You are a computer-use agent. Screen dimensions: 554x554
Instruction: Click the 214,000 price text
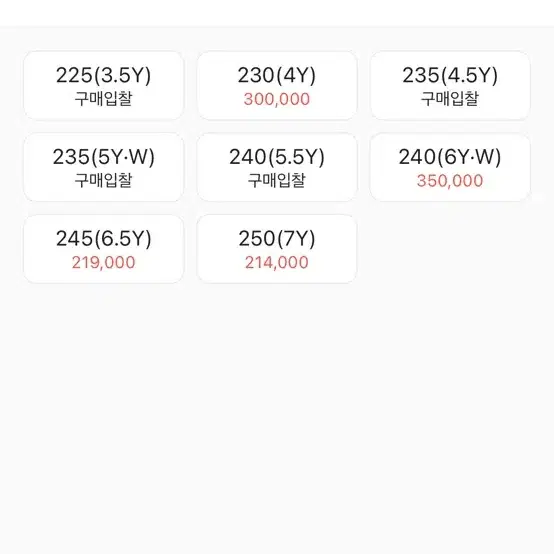277,263
